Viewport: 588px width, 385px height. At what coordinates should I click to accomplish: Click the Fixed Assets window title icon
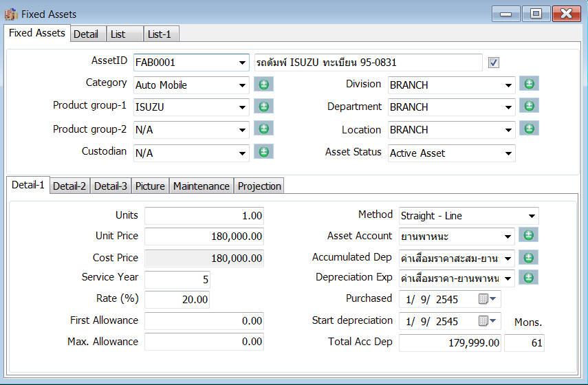pyautogui.click(x=11, y=14)
